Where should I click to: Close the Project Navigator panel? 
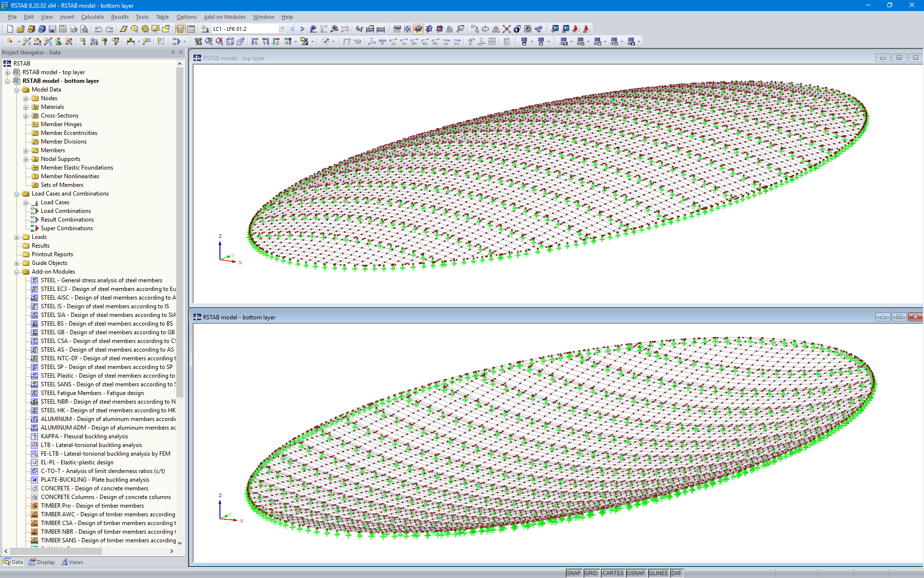point(181,53)
